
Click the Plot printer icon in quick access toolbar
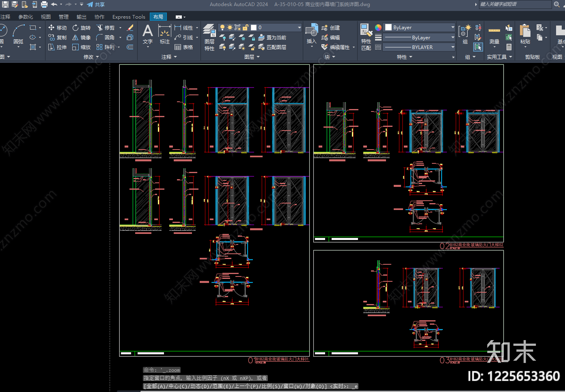click(44, 4)
